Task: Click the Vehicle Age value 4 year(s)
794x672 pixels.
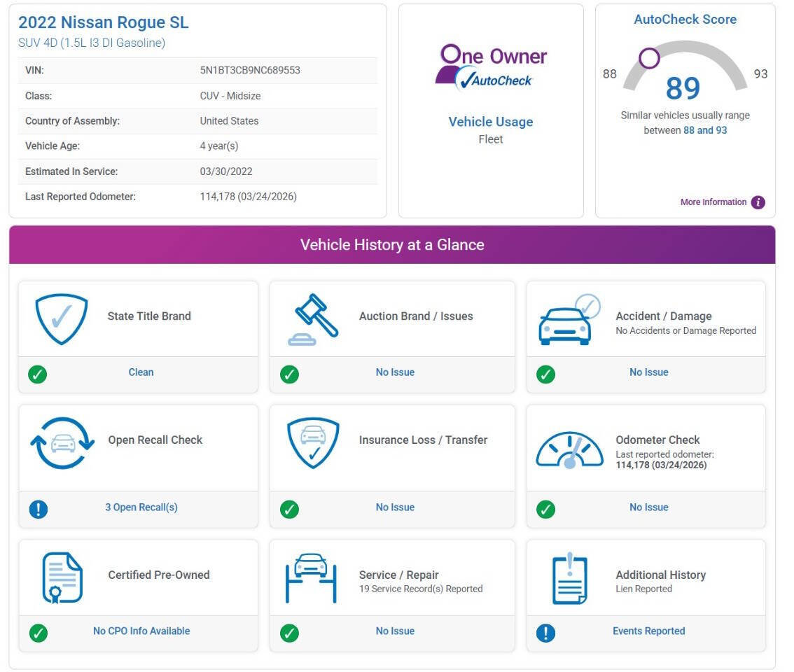Action: coord(218,146)
